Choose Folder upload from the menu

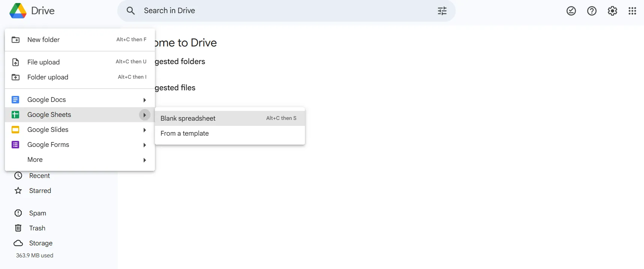80,77
